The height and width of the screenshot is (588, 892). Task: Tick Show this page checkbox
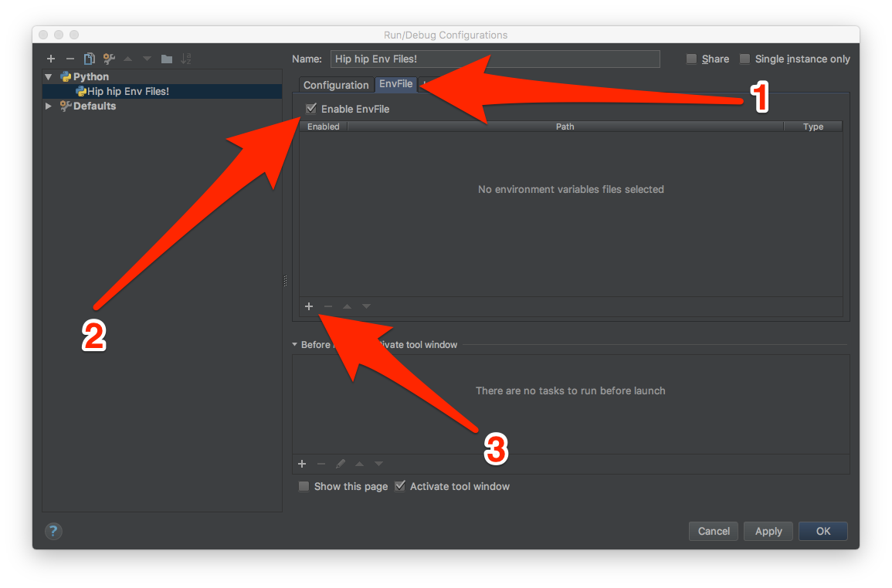click(x=304, y=486)
